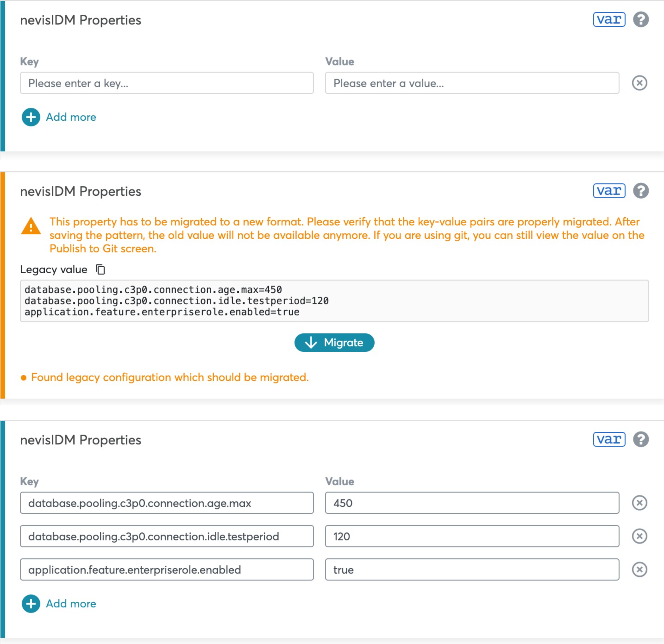
Task: Open help icon in the migration warning panel
Action: [x=641, y=191]
